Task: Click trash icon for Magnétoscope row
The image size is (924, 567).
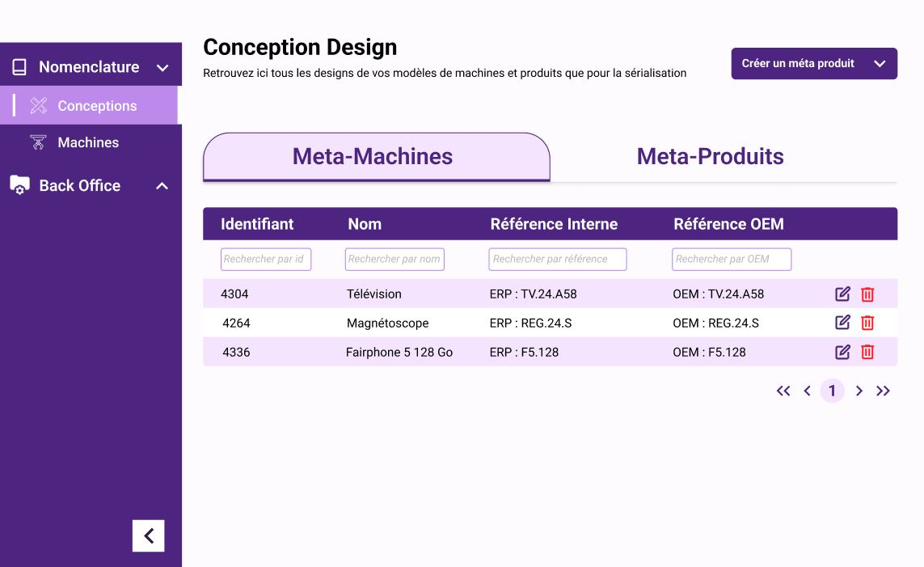Action: pos(867,324)
